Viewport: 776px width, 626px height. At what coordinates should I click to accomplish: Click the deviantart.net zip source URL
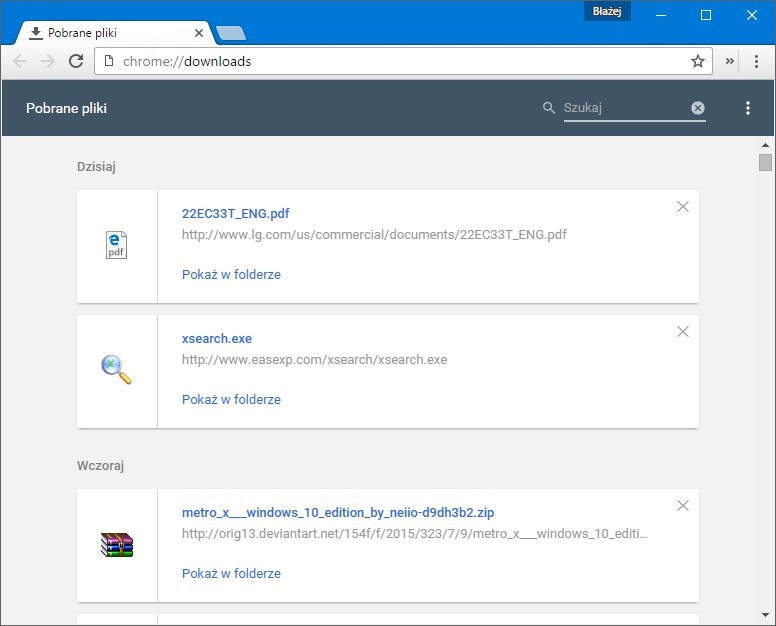click(415, 533)
